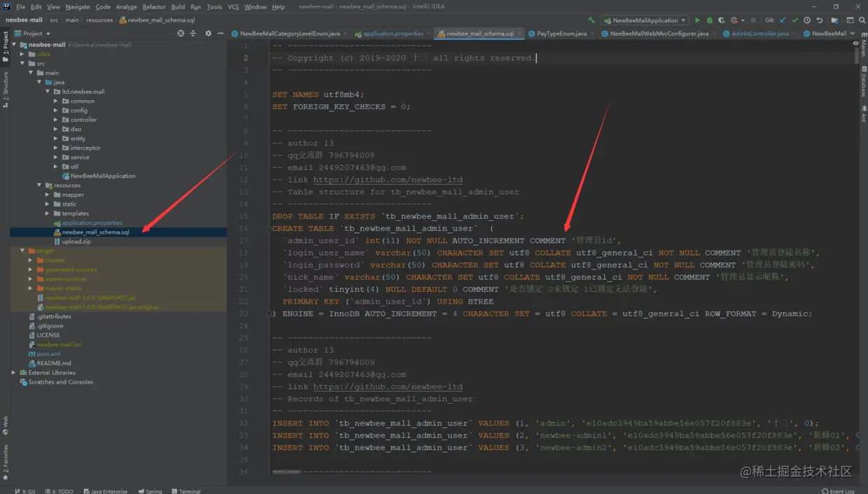868x494 pixels.
Task: Collapse all in Project panel
Action: coord(192,33)
